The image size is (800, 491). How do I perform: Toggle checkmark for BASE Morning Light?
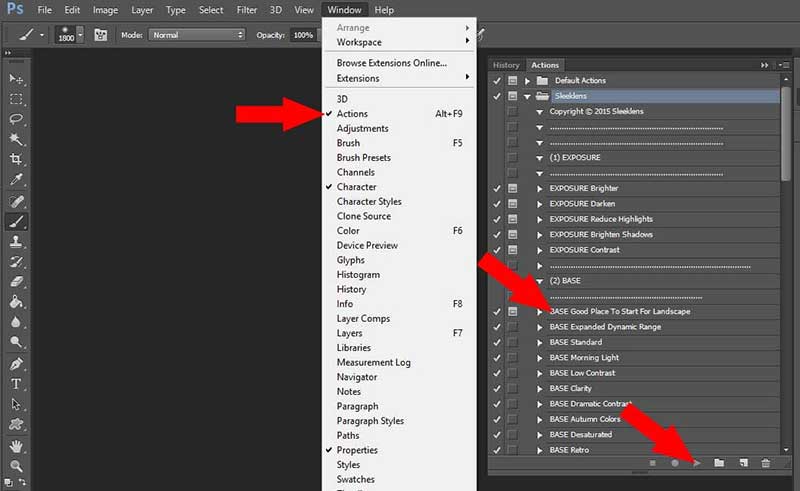click(496, 358)
